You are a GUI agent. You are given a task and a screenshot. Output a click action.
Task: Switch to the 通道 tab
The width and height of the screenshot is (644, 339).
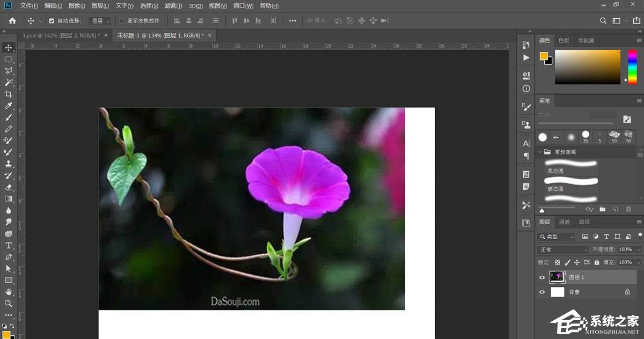click(x=565, y=222)
